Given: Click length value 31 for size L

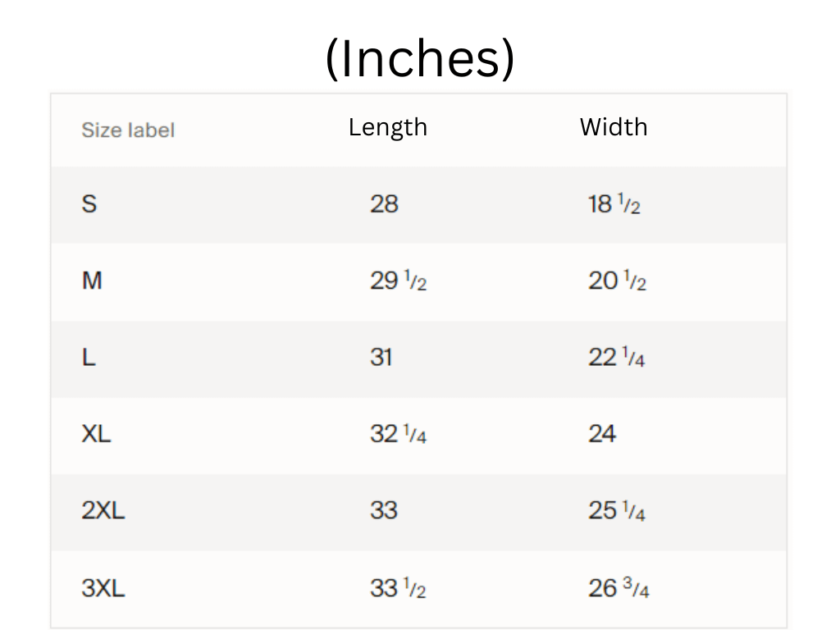Looking at the screenshot, I should [x=381, y=358].
